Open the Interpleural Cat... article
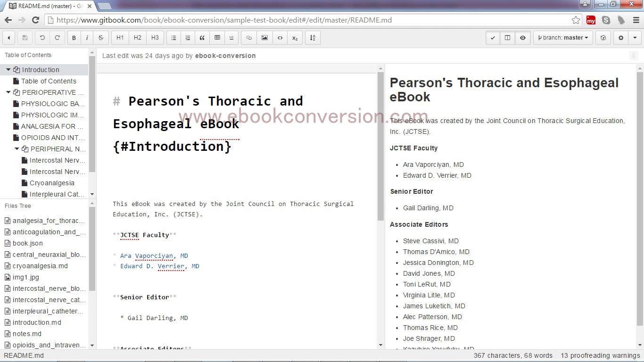This screenshot has width=644, height=362. (x=57, y=194)
